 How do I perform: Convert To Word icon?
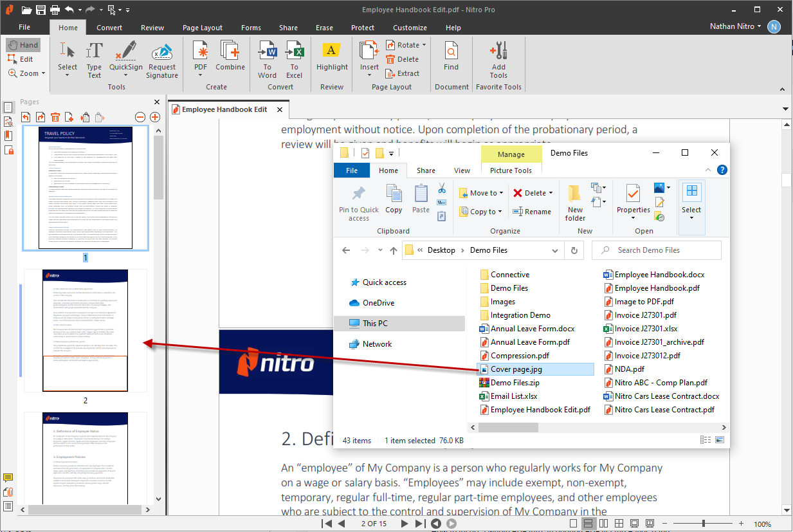coord(267,51)
